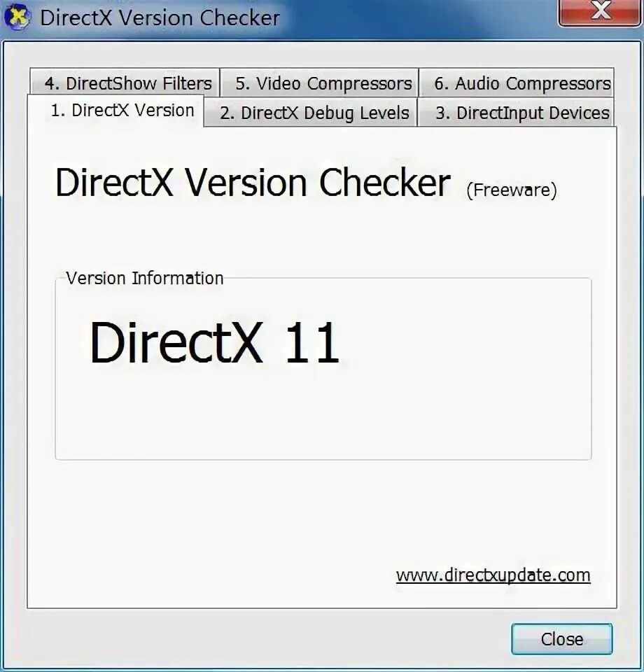Click the DirectX app icon in title bar
The image size is (644, 672).
coord(17,17)
